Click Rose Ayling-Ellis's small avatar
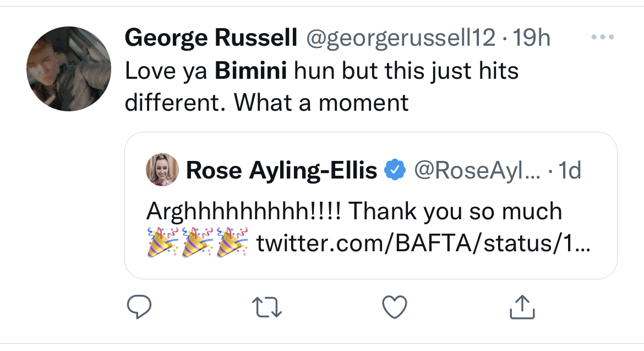644x351 pixels. point(162,170)
